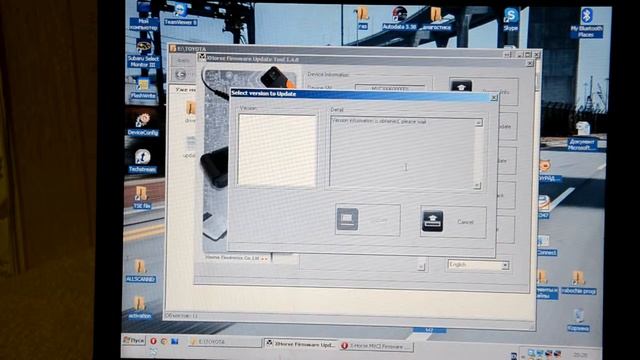Open the Subaru Select Monitor III shortcut
This screenshot has height=360, width=640.
point(143,54)
